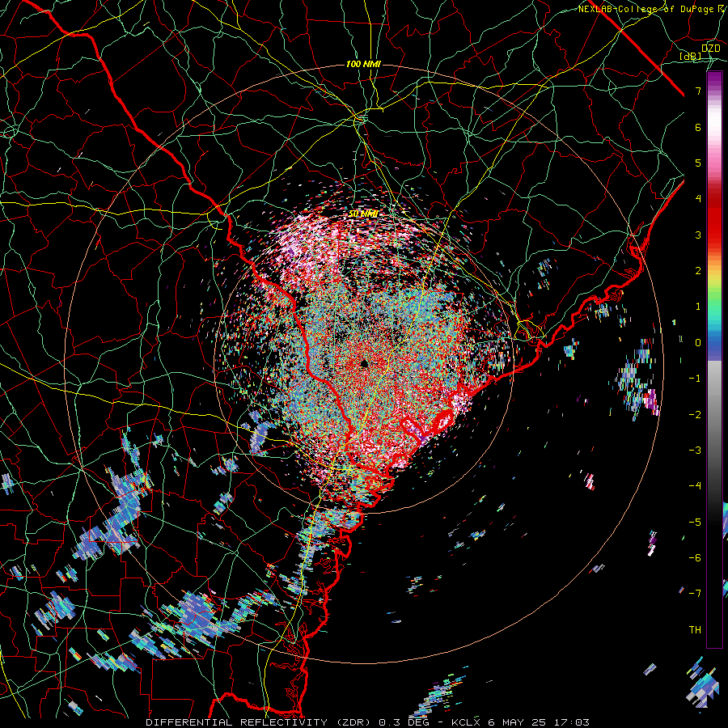Click the 100 NMI range ring label
The width and height of the screenshot is (728, 728).
[x=363, y=64]
